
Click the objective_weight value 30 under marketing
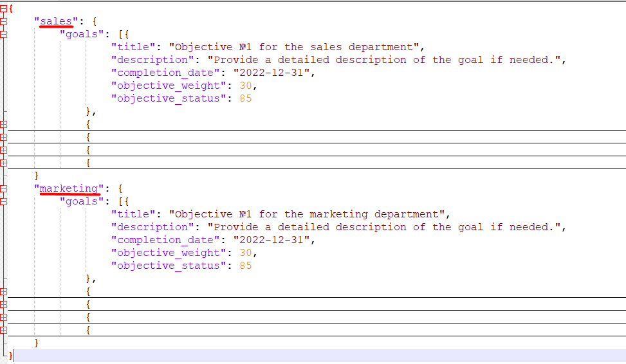point(246,253)
